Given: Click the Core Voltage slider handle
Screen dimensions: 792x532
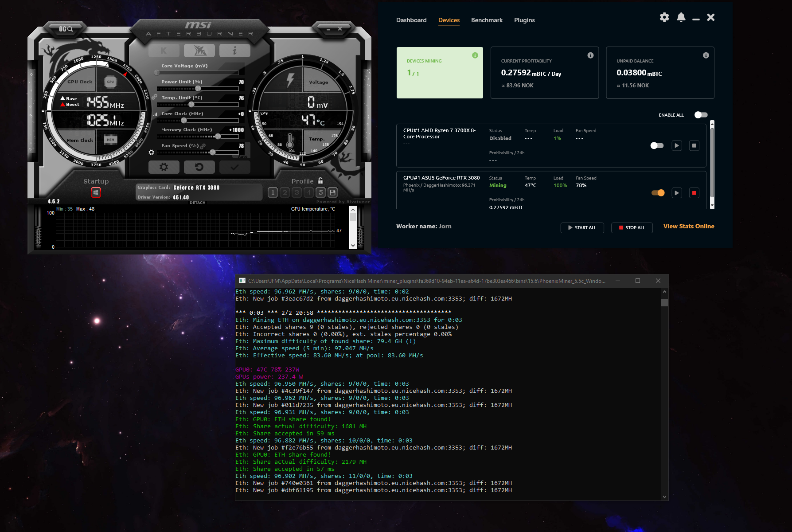Looking at the screenshot, I should (157, 72).
